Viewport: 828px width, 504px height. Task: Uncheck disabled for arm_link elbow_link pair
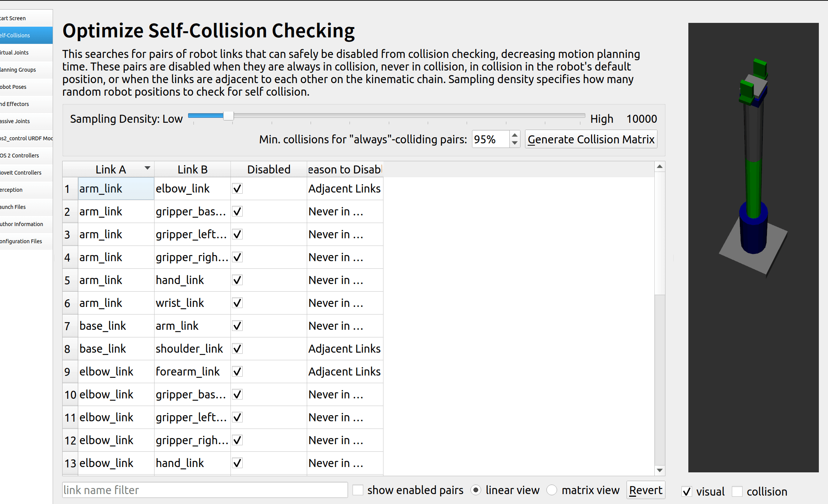(237, 189)
